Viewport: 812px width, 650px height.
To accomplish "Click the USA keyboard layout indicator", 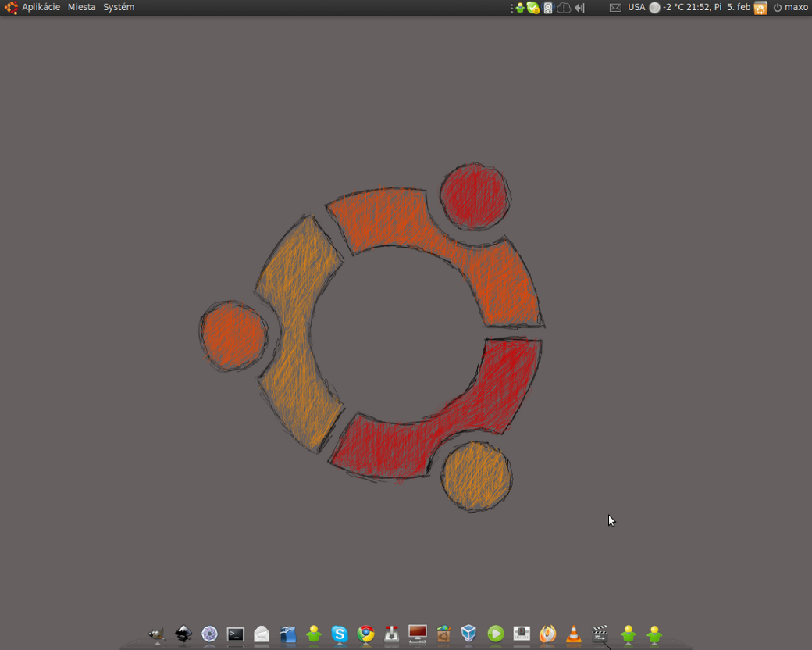I will click(636, 7).
